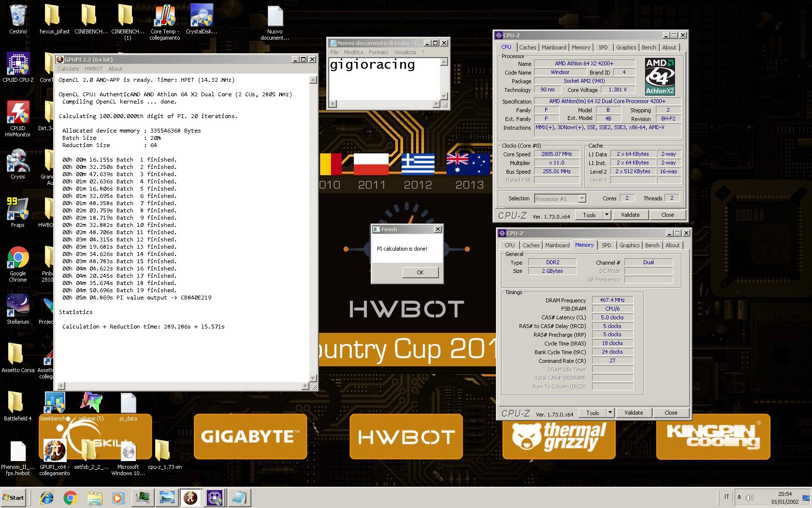Click the taskbar clock showing 20:54
The width and height of the screenshot is (812, 508).
coord(785,498)
